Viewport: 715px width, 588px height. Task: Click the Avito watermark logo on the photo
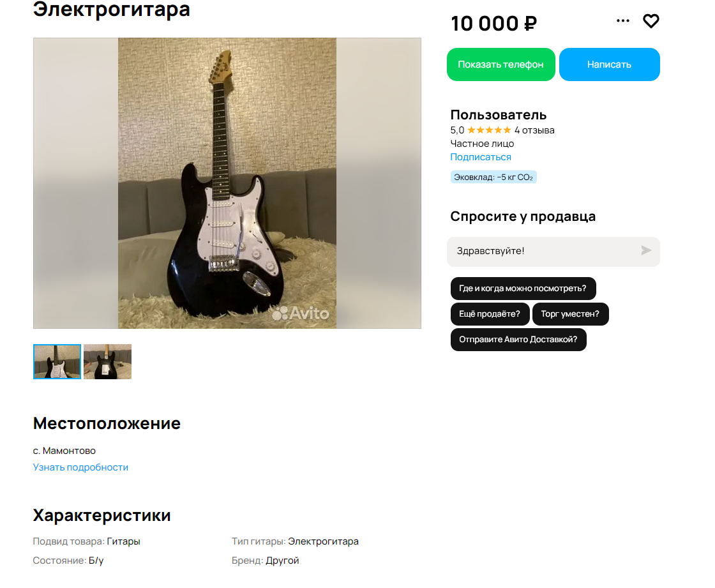(301, 313)
